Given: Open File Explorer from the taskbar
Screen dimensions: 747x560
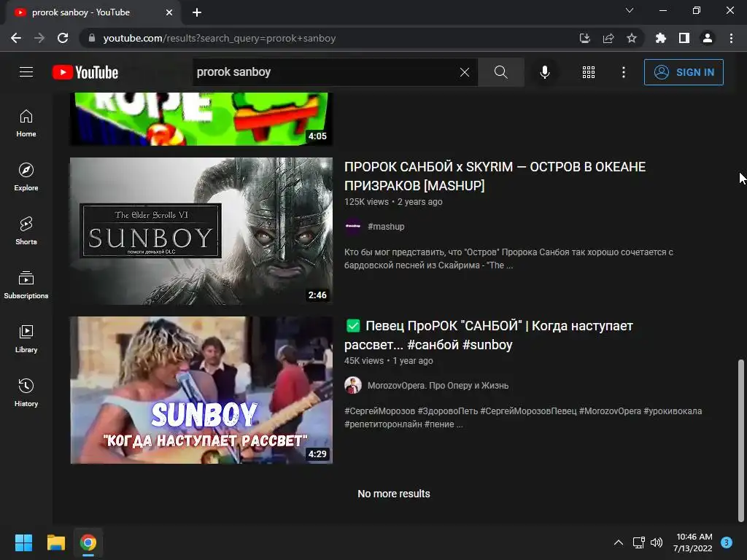Looking at the screenshot, I should click(55, 542).
